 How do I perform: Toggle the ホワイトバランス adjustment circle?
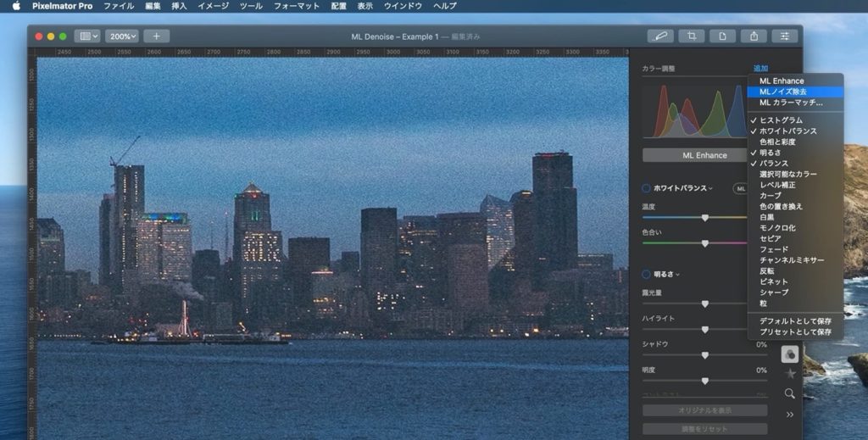point(647,188)
